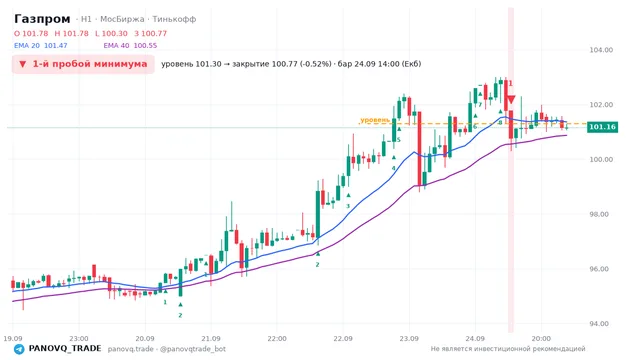This screenshot has width=640, height=360.
Task: Select the open value 'O 101.78'
Action: (x=31, y=33)
